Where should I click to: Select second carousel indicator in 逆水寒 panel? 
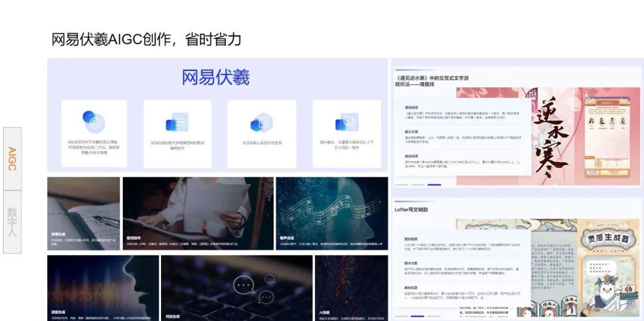tap(417, 185)
